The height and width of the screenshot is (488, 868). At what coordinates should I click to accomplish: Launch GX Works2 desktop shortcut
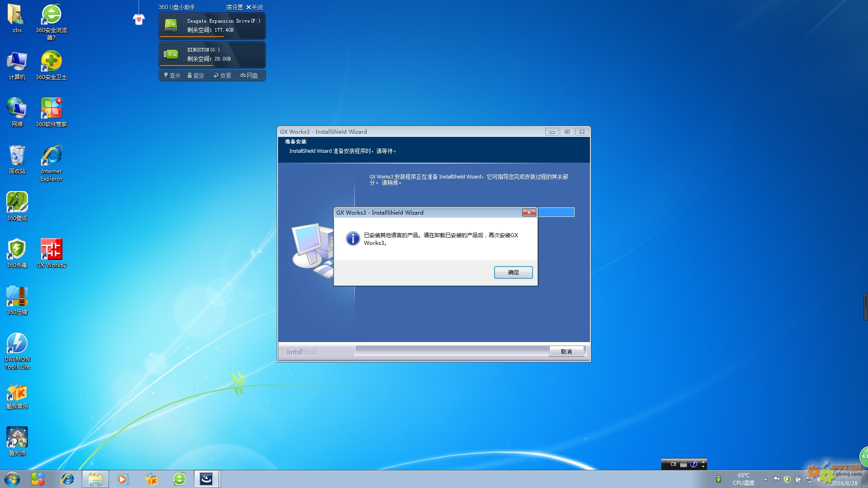coord(51,253)
